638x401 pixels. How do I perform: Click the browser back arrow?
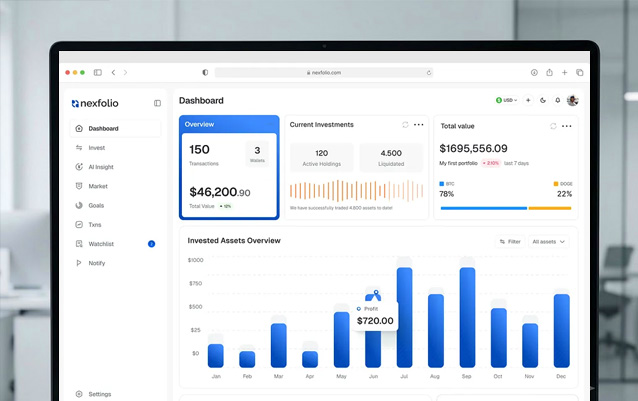coord(113,72)
